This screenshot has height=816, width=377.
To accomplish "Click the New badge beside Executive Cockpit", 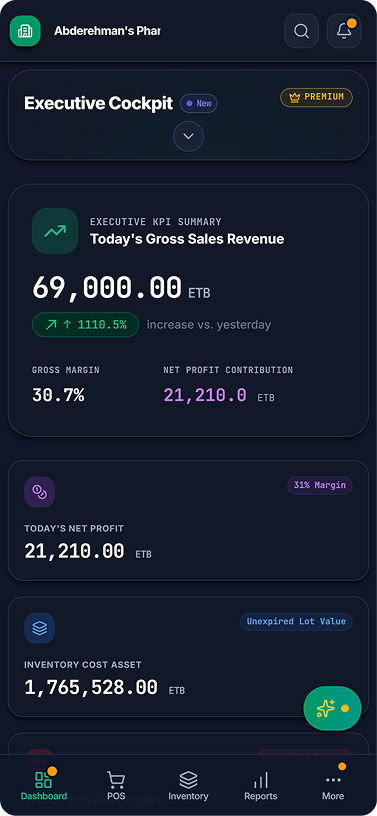I will [x=199, y=104].
